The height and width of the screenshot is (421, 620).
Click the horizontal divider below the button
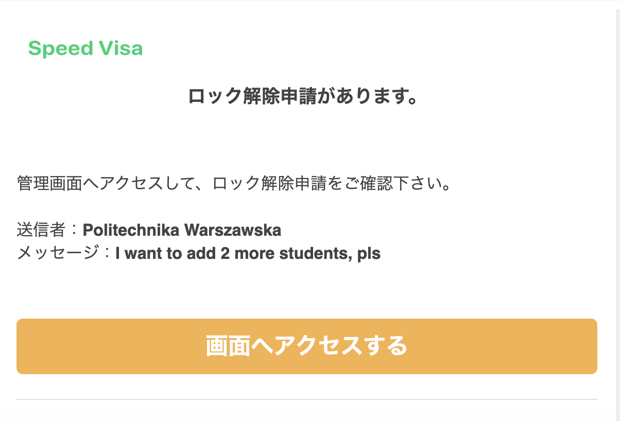[x=306, y=399]
